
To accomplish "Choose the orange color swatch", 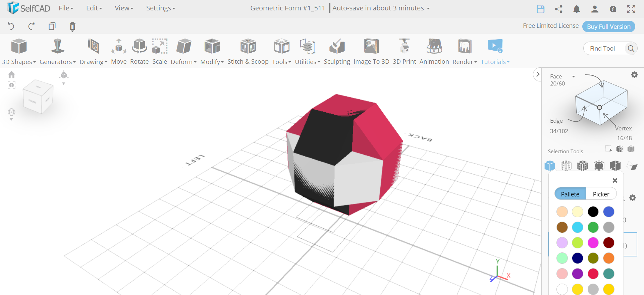I will [609, 258].
